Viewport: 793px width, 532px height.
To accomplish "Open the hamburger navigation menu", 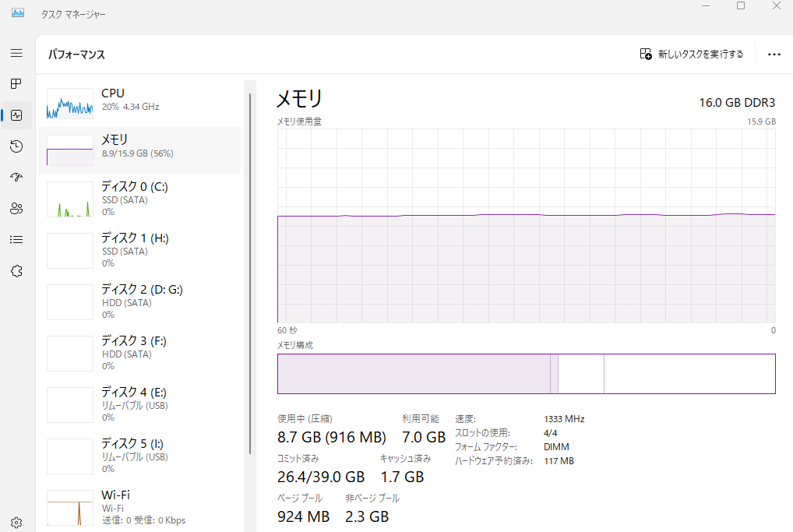I will [16, 53].
